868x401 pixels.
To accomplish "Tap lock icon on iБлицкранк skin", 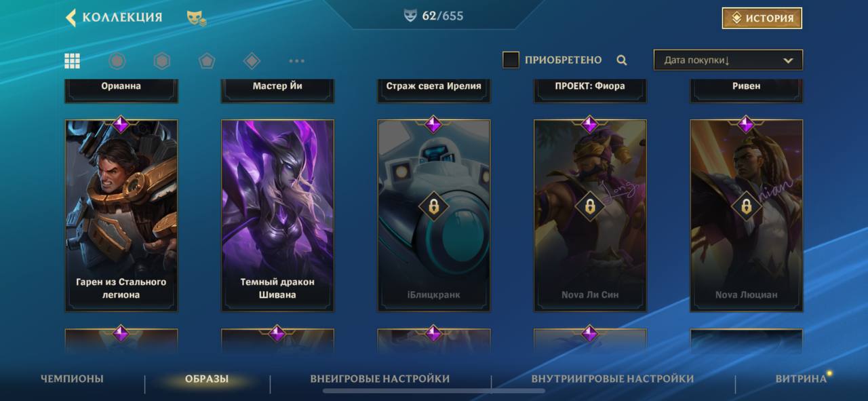I will 433,206.
